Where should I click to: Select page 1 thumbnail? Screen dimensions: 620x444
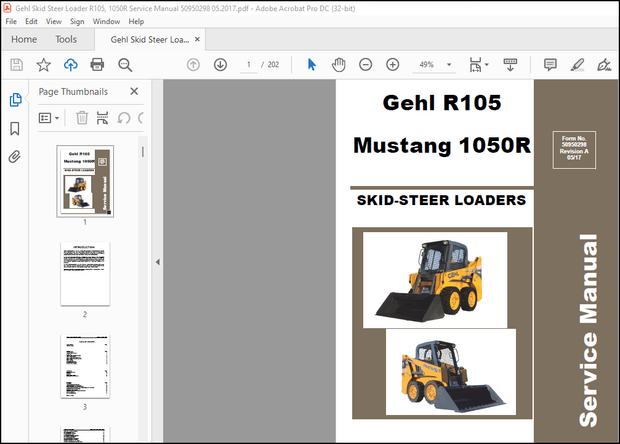[85, 181]
